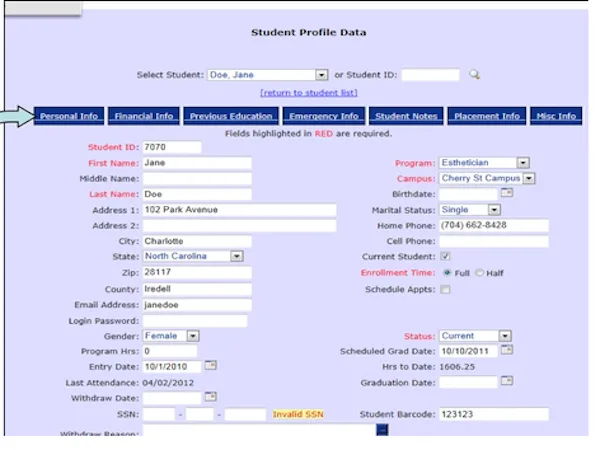Open the Previous Education tab

point(231,116)
